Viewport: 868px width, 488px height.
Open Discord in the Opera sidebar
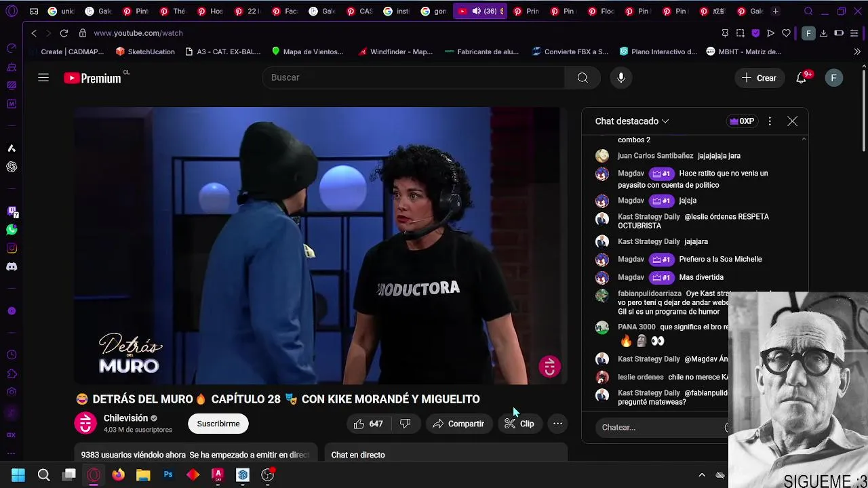tap(12, 266)
